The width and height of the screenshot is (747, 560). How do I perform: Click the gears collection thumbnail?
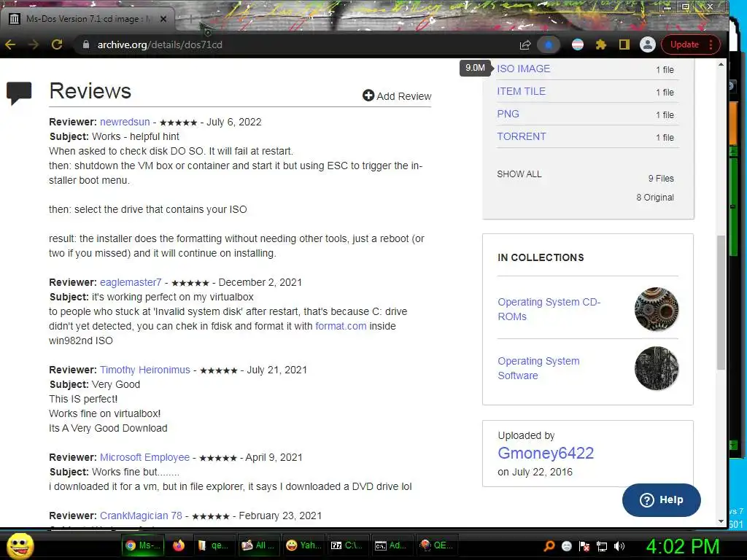(x=657, y=309)
